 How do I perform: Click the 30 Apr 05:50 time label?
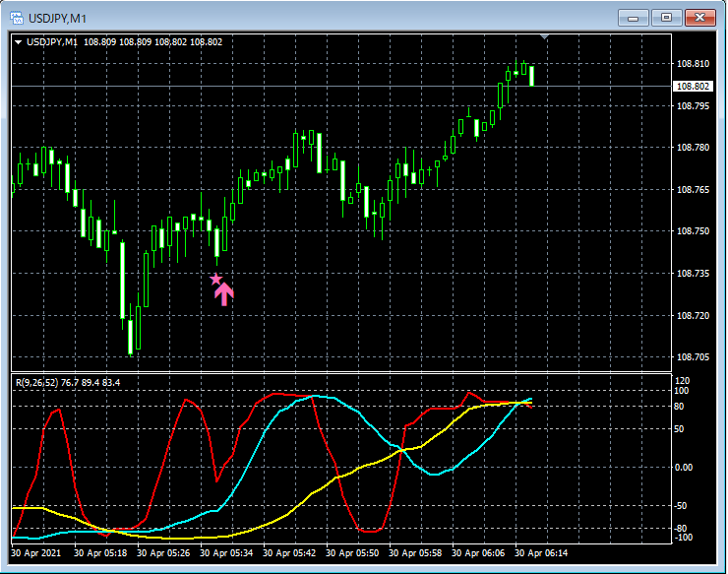(352, 553)
